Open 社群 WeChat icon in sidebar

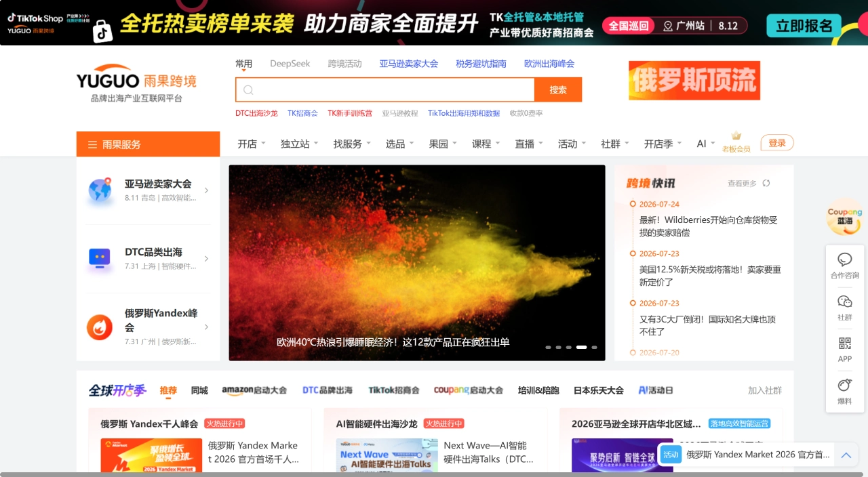[x=845, y=302]
